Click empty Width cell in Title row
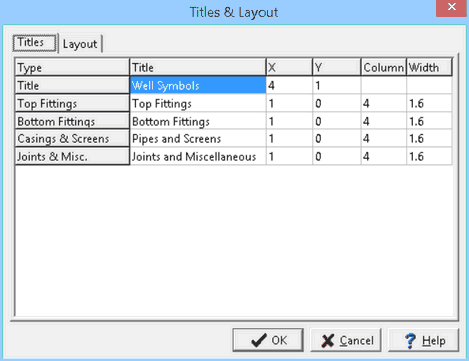 [429, 85]
